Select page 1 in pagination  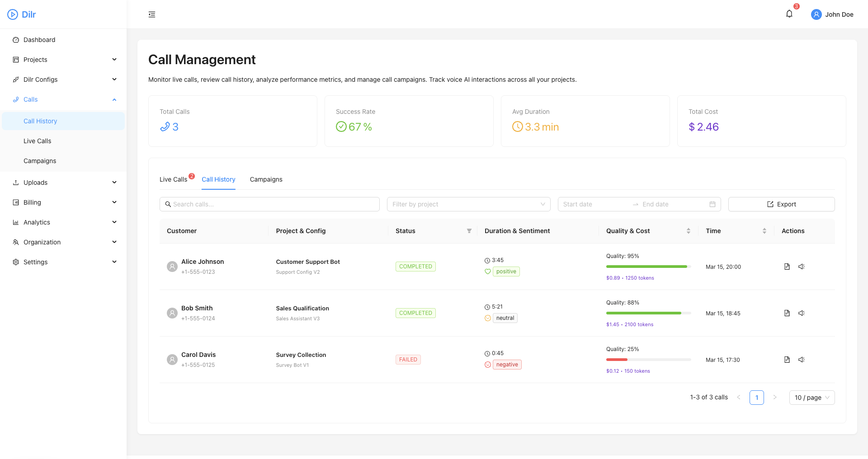pyautogui.click(x=757, y=398)
